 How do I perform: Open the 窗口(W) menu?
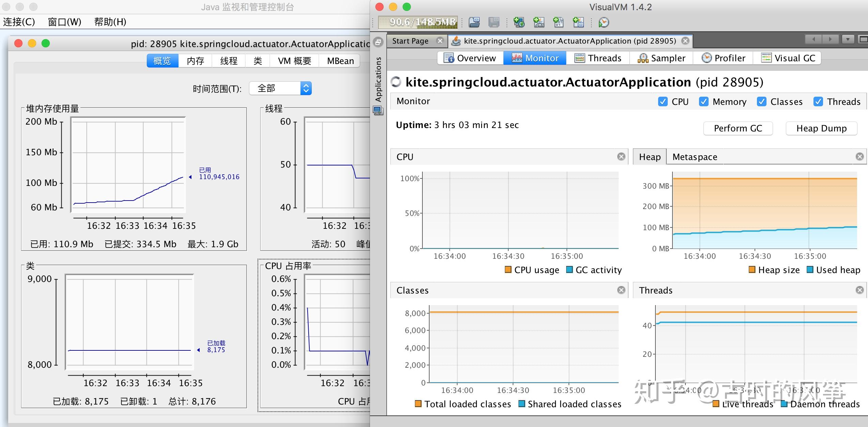(x=64, y=22)
